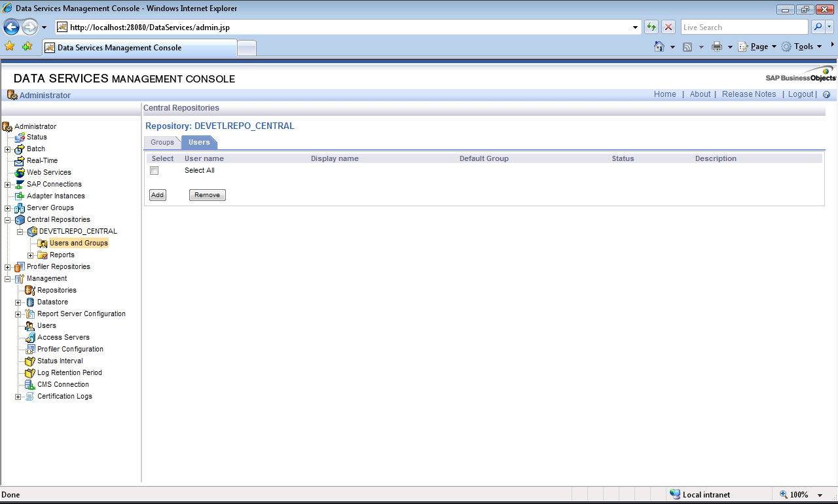838x504 pixels.
Task: Open the Tools menu
Action: 801,46
